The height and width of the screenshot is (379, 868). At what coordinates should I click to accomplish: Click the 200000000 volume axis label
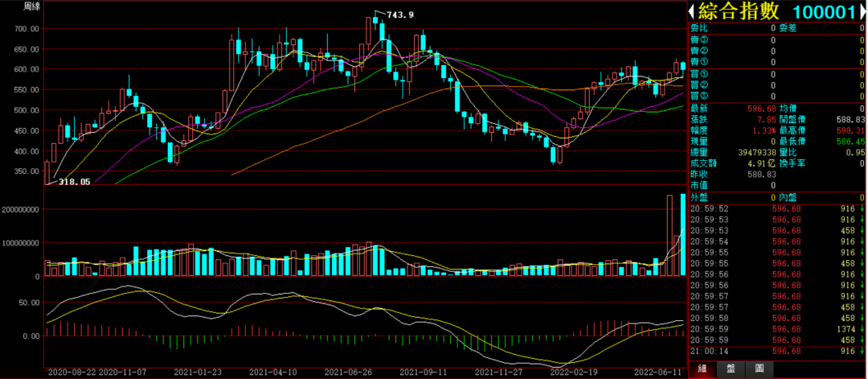pyautogui.click(x=20, y=209)
